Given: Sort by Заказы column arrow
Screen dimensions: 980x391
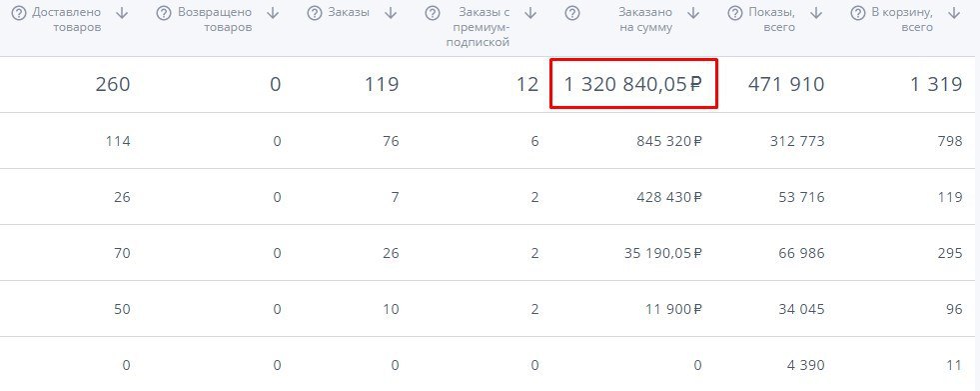Looking at the screenshot, I should [391, 13].
